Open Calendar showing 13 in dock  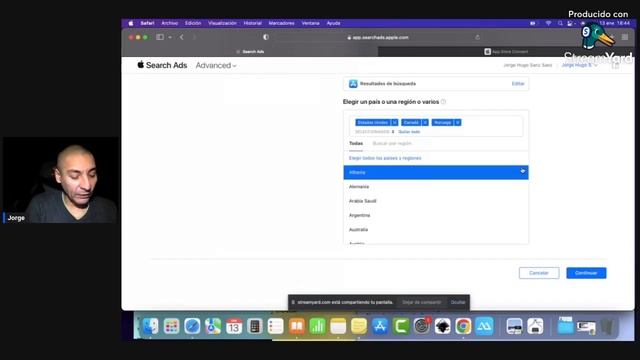pos(234,326)
